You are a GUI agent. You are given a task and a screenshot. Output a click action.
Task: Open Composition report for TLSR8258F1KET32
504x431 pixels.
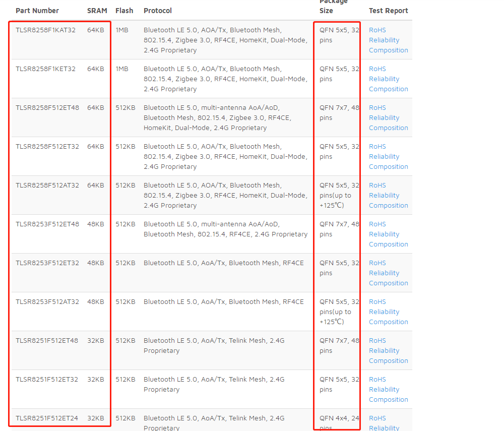click(388, 89)
